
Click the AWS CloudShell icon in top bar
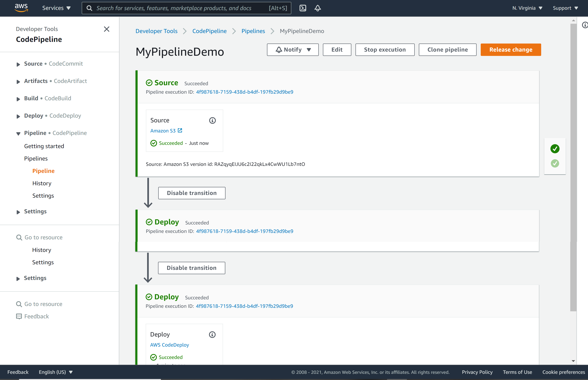click(303, 8)
